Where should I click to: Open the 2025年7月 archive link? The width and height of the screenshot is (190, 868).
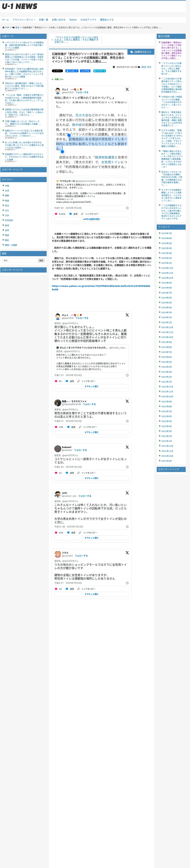(x=166, y=233)
